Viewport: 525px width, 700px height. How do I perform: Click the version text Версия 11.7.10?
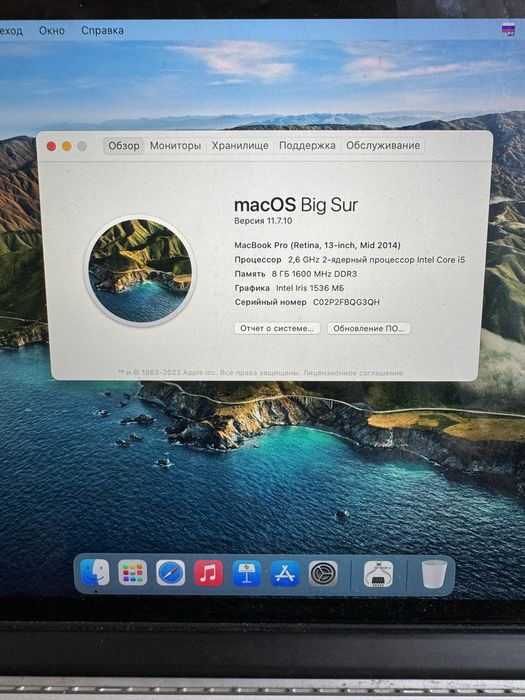[263, 221]
